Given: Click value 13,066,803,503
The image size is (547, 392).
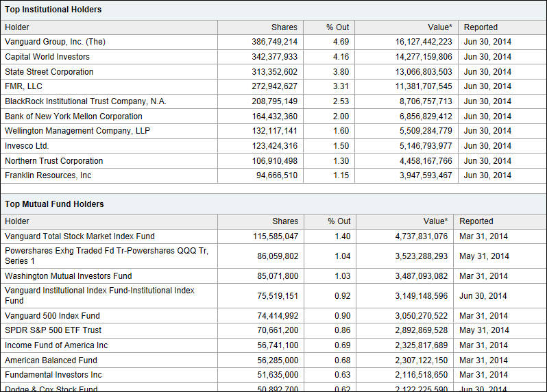Looking at the screenshot, I should 424,72.
